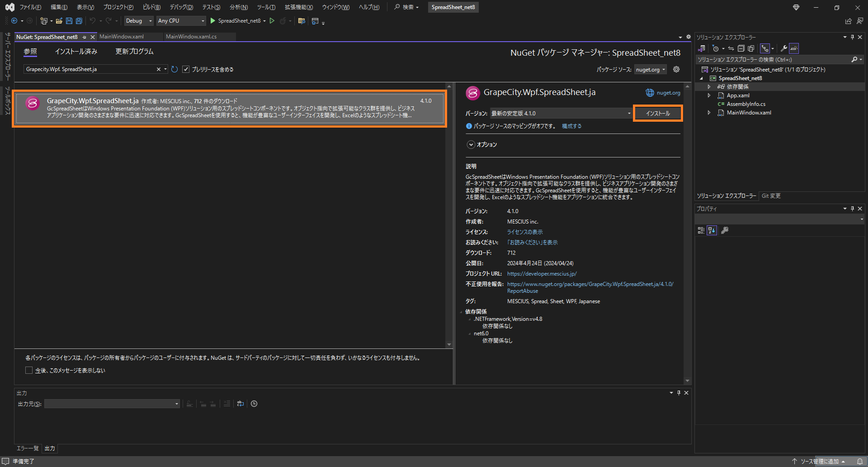Clear the NuGet search box text

point(159,69)
